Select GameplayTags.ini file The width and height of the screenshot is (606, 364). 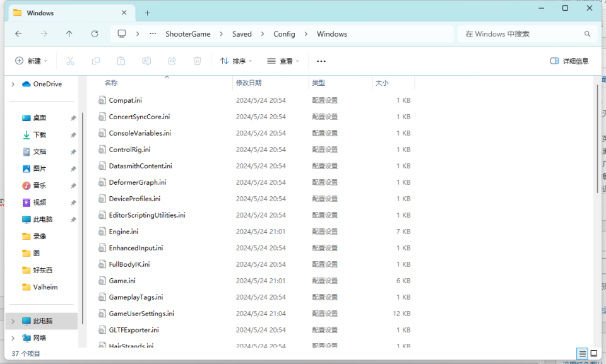(x=136, y=297)
